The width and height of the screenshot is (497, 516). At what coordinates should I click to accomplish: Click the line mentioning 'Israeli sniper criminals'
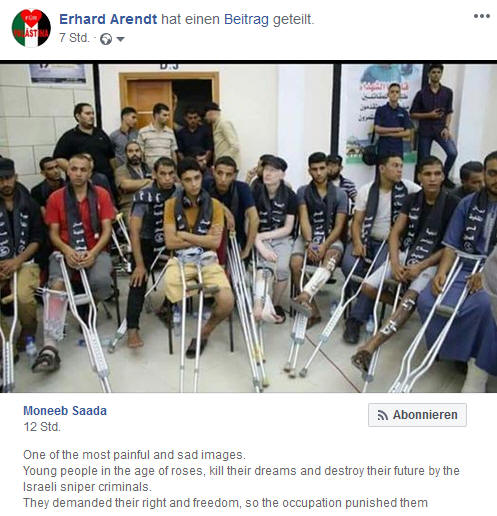pyautogui.click(x=87, y=487)
